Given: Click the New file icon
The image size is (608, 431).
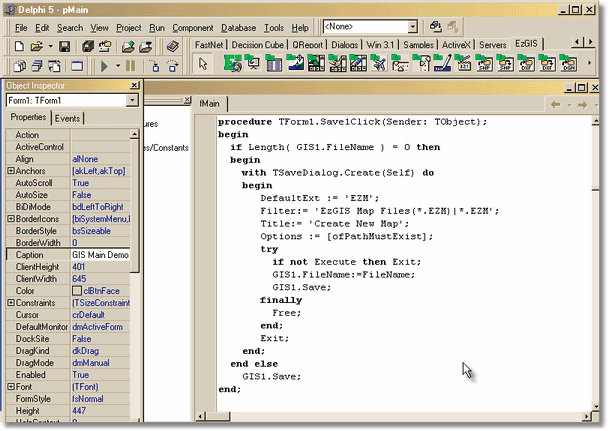Looking at the screenshot, I should pos(19,47).
